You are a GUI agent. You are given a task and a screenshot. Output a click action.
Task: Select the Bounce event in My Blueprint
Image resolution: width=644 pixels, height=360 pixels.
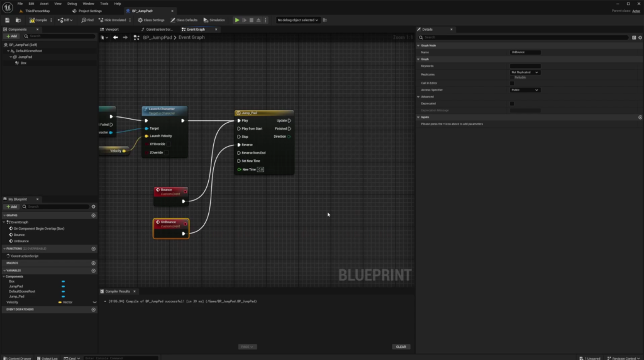(19, 235)
